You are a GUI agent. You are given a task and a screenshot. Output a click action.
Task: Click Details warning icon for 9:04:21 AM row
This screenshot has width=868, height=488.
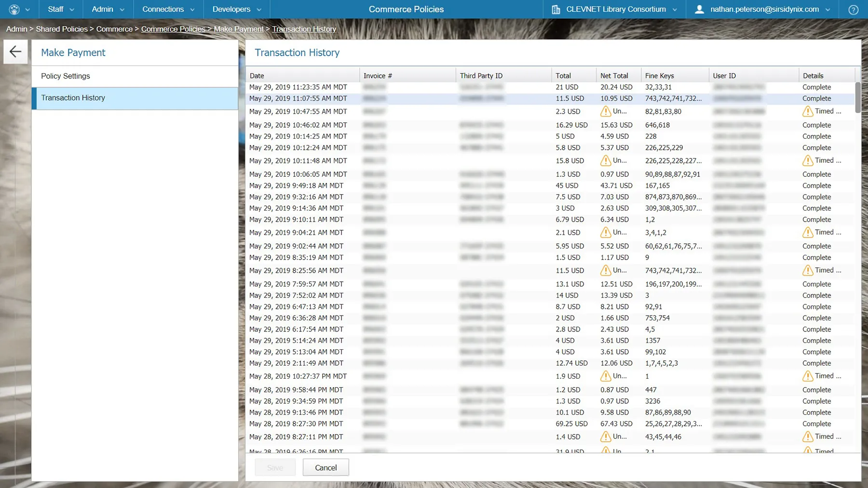[x=808, y=232]
